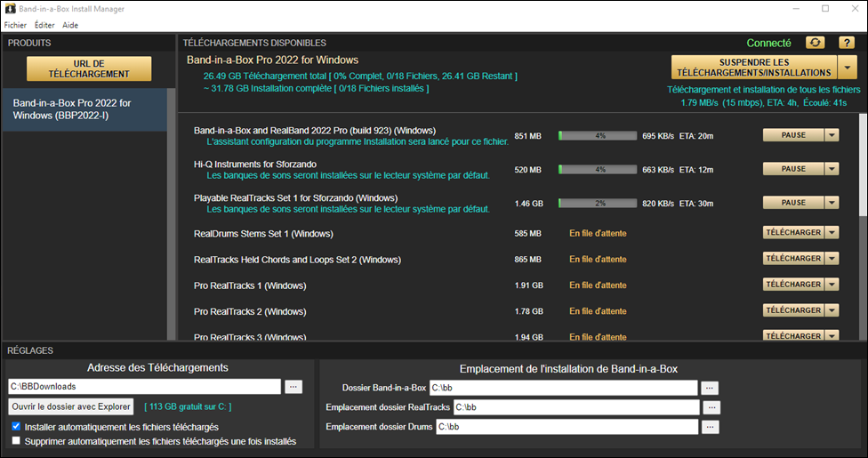The image size is (868, 458).
Task: Click the Emplacement dossier RealTracks field
Action: [576, 407]
